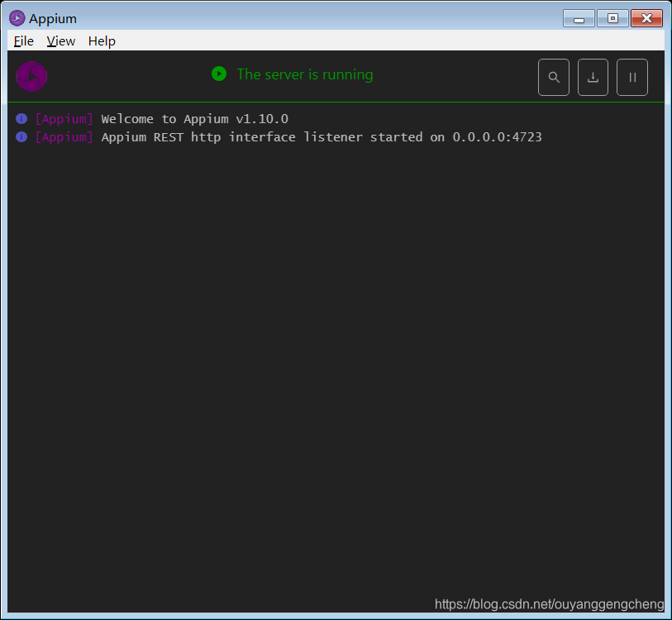Click info icon beside Welcome to Appium log
The height and width of the screenshot is (620, 672).
(21, 119)
